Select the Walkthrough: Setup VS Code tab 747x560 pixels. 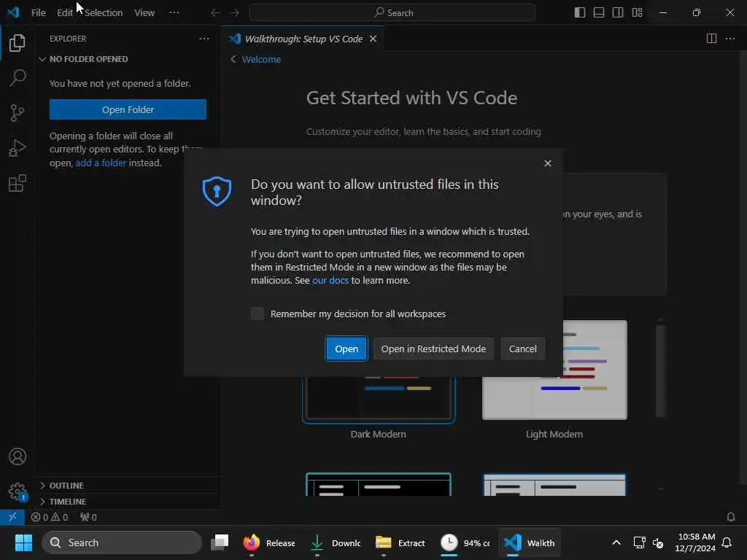tap(303, 39)
